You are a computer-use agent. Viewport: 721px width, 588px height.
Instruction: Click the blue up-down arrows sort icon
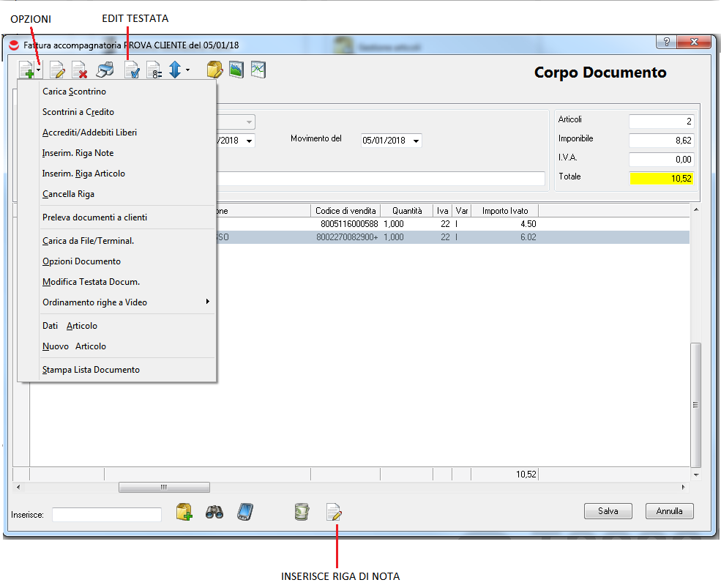(175, 70)
